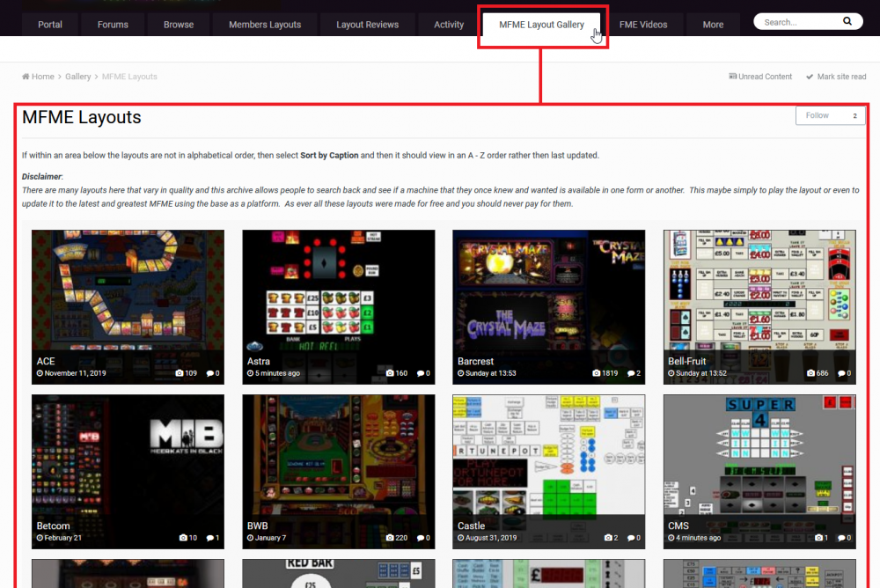Screen dimensions: 880x588
Task: Click the Castle album title
Action: (471, 526)
